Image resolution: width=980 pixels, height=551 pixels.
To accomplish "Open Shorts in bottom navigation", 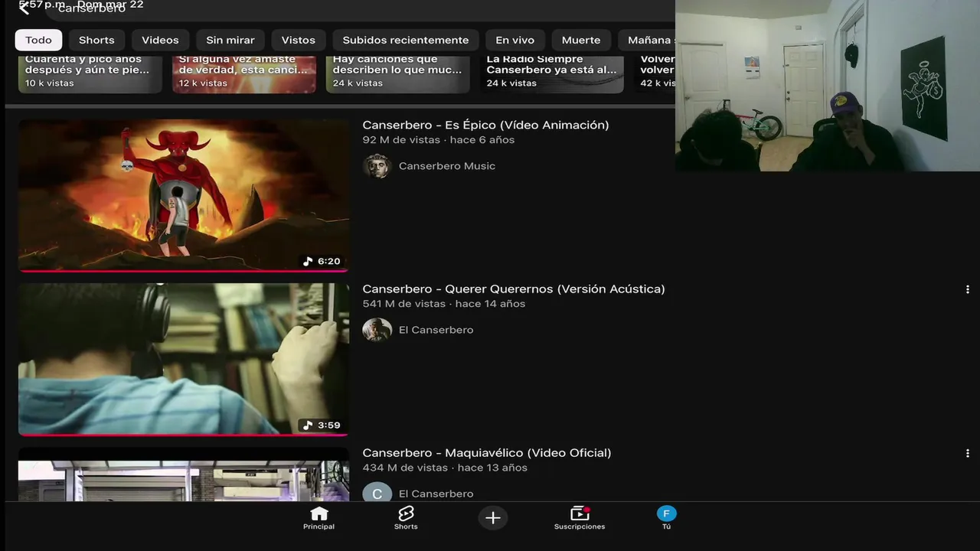I will [x=406, y=518].
